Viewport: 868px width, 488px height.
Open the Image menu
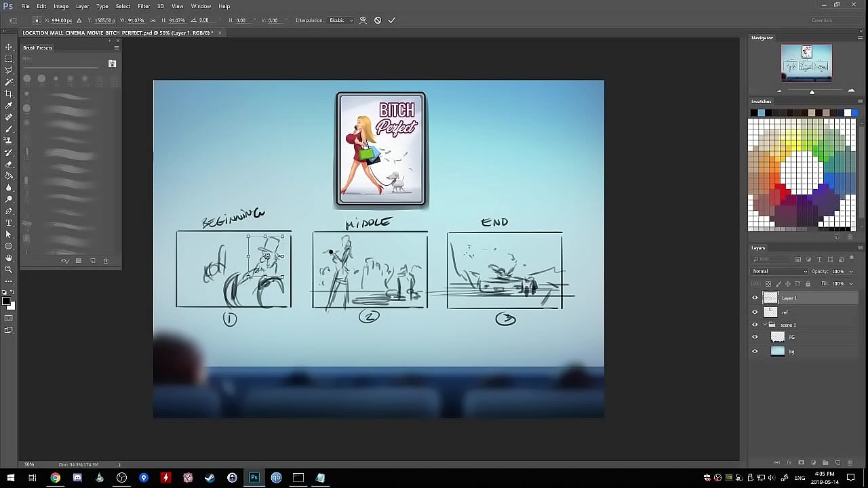61,6
